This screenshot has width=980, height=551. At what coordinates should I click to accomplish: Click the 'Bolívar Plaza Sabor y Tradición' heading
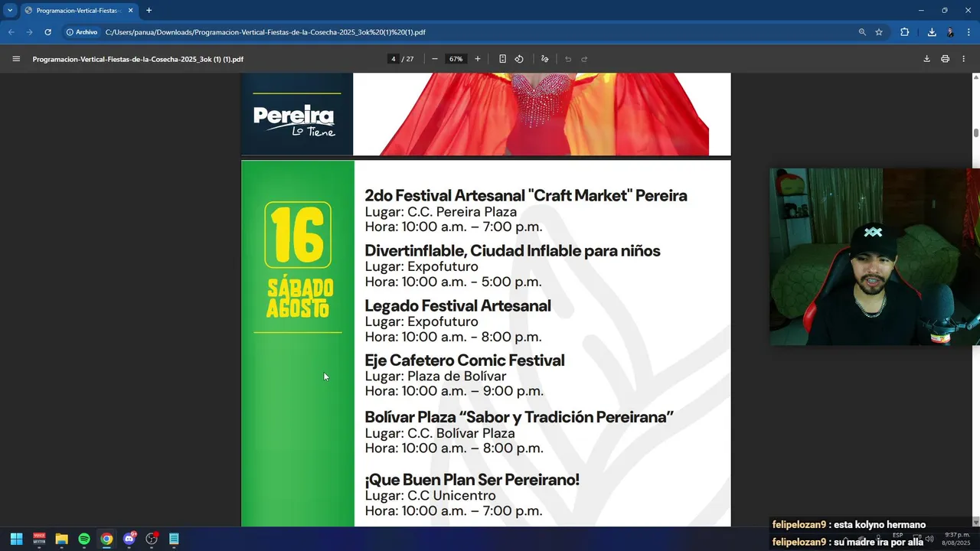(x=519, y=417)
